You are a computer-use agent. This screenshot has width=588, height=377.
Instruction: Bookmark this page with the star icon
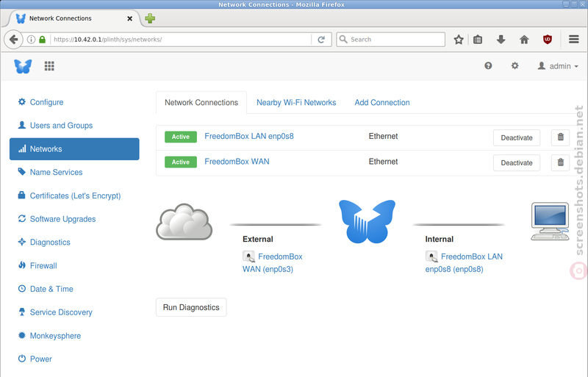tap(459, 40)
